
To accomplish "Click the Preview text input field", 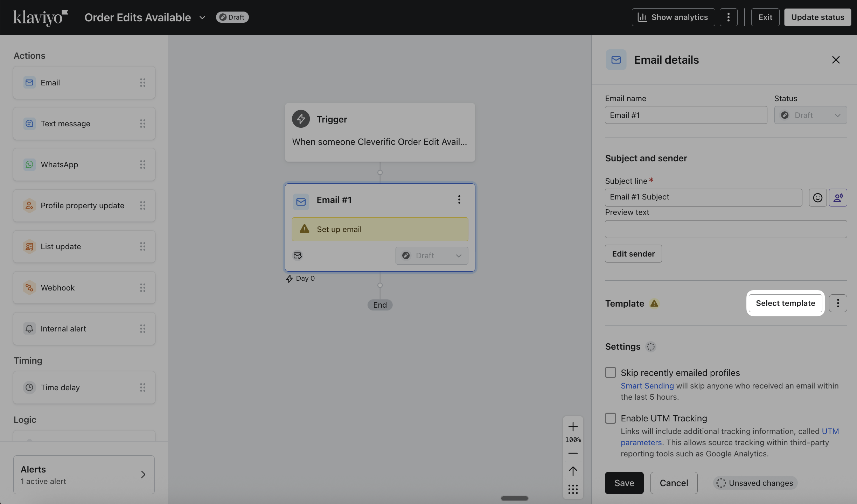I will click(726, 229).
